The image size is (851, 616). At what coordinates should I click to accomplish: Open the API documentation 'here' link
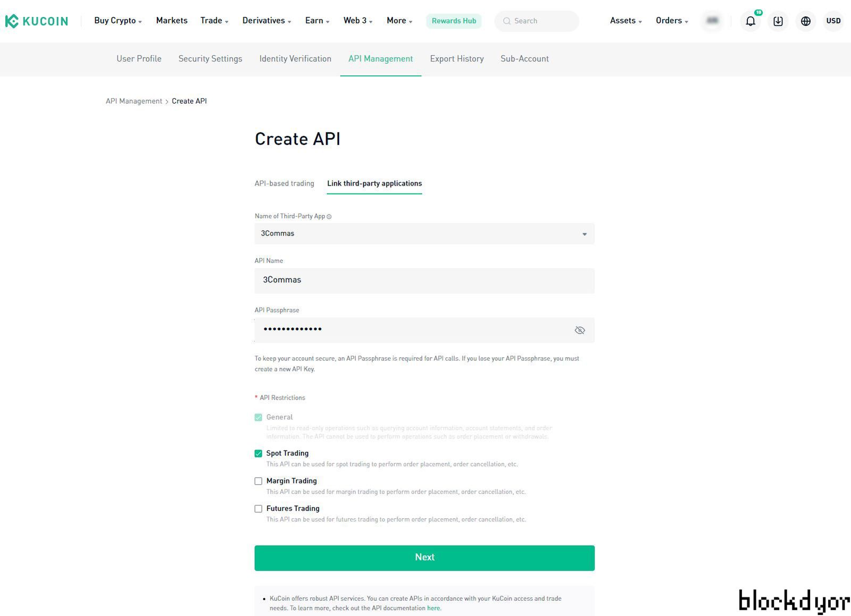click(x=433, y=608)
